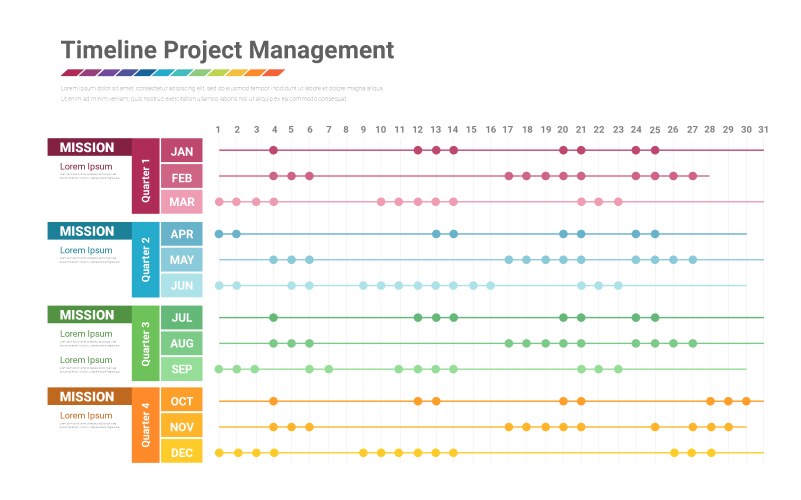Select the SEP month label
The height and width of the screenshot is (500, 801).
(x=181, y=369)
